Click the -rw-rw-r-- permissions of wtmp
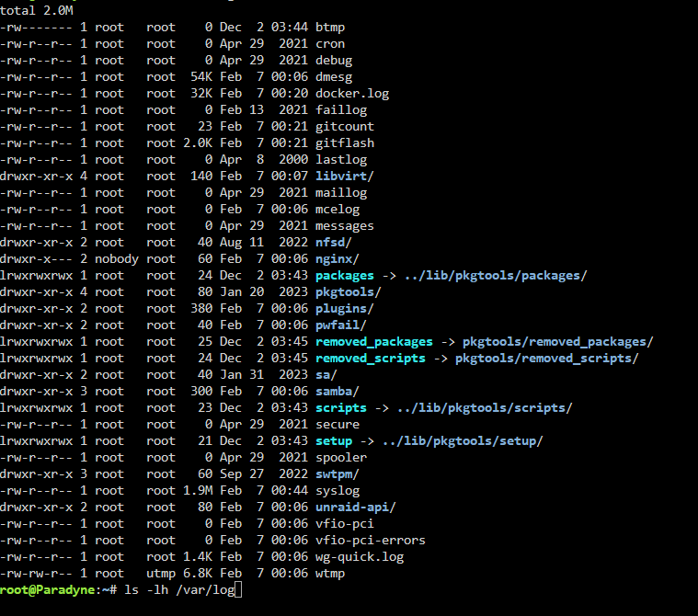This screenshot has width=698, height=616. (37, 574)
